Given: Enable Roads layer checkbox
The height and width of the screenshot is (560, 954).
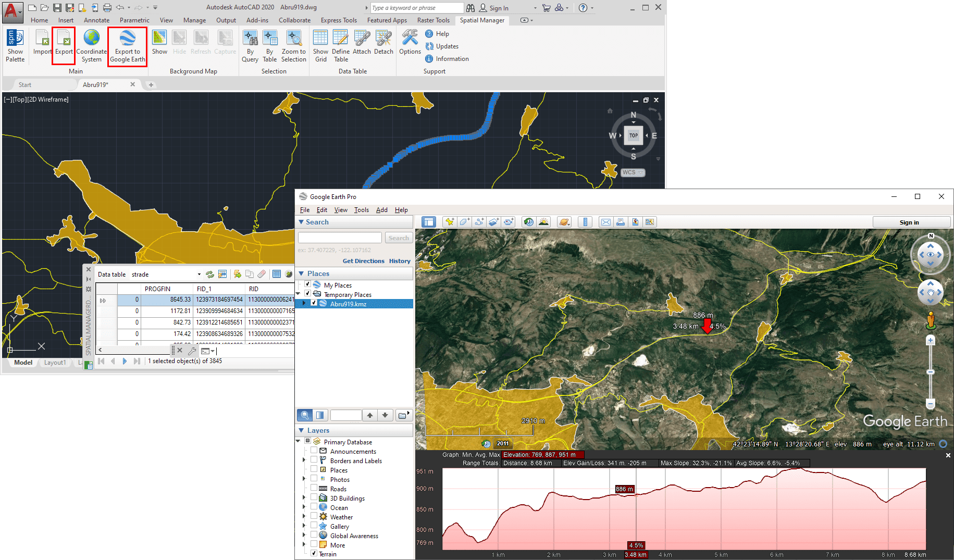Looking at the screenshot, I should point(314,489).
